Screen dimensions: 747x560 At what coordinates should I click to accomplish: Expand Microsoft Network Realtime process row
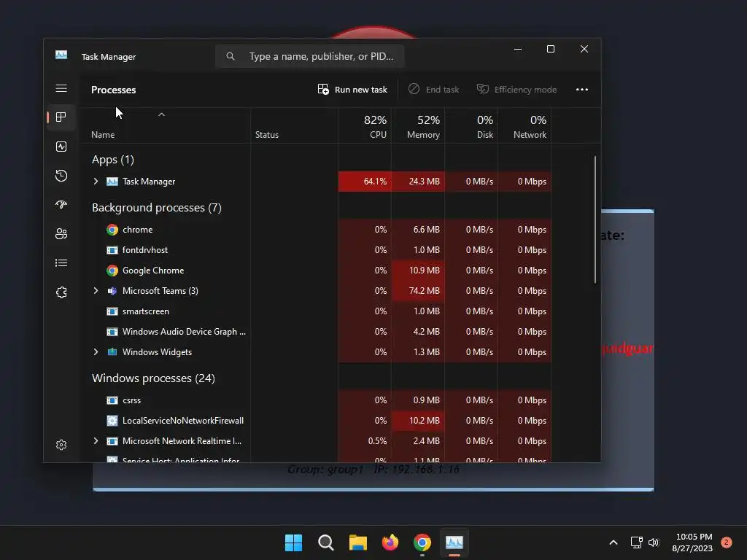[96, 441]
